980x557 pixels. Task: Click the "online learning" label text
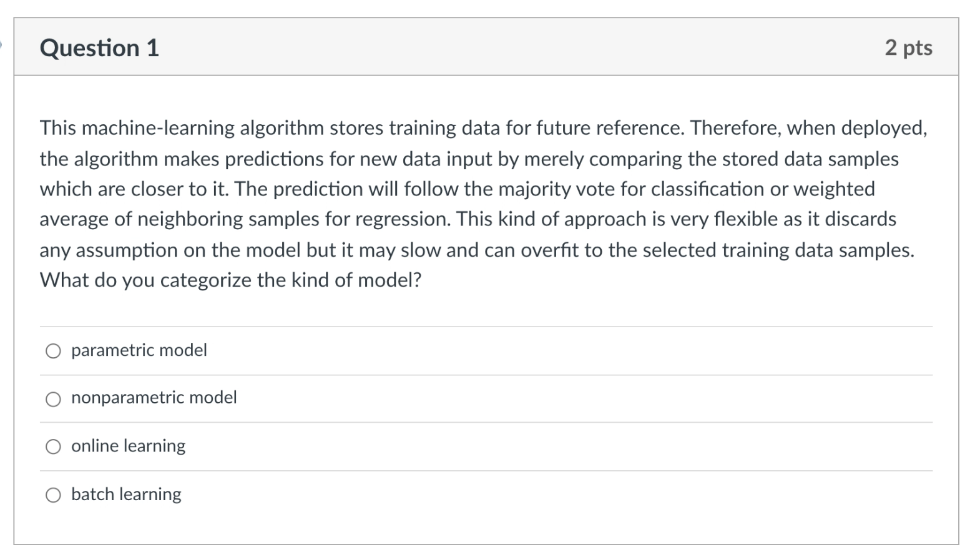coord(127,446)
